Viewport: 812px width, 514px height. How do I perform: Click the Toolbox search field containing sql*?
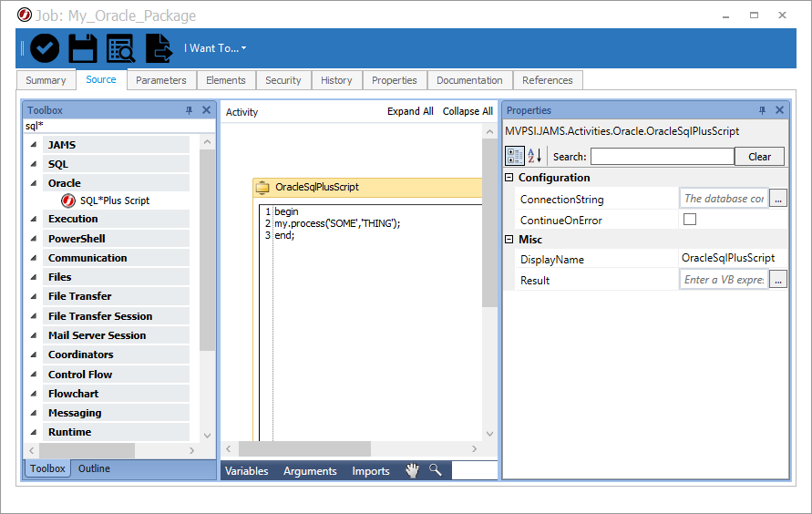pos(119,126)
